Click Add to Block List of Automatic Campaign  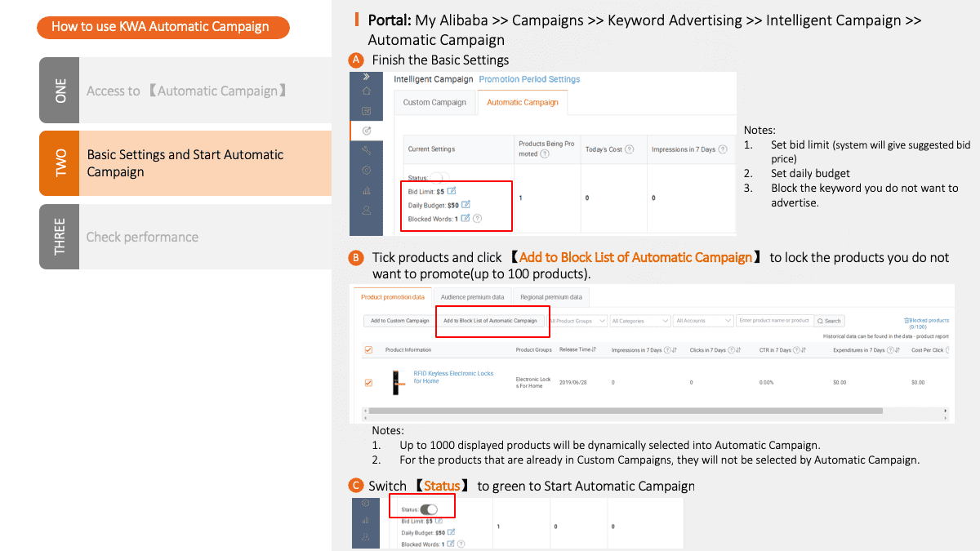tap(490, 321)
